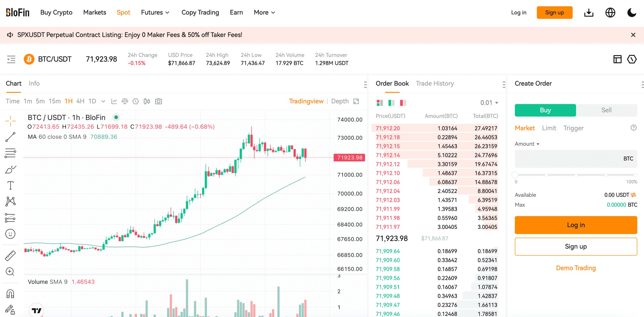The width and height of the screenshot is (644, 317).
Task: Open the Order Book panel options menu
Action: click(504, 85)
